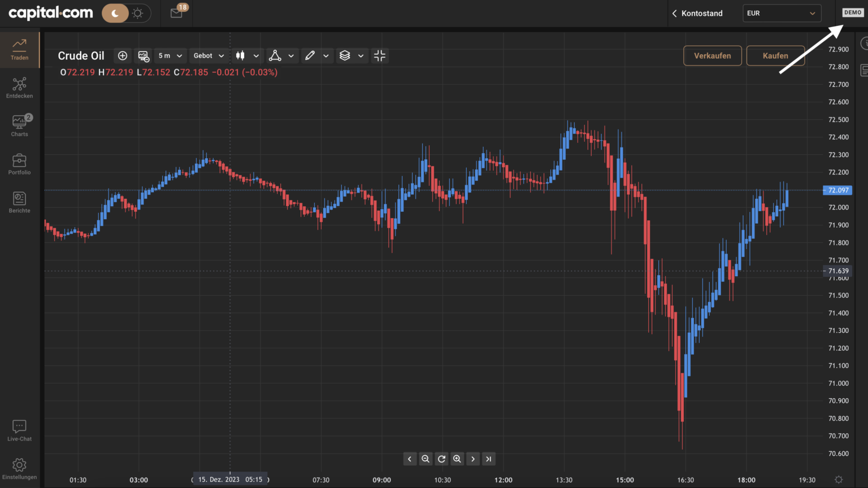868x488 pixels.
Task: Click the Kaufen button
Action: pos(775,55)
